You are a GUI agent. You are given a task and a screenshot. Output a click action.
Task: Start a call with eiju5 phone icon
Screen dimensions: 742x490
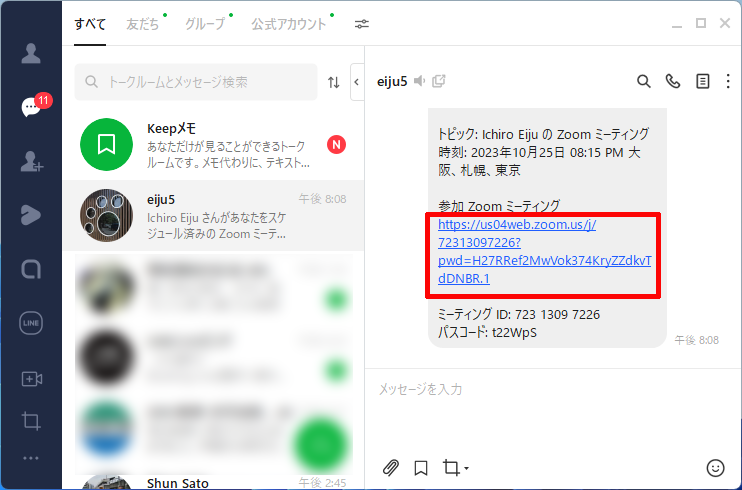(672, 81)
